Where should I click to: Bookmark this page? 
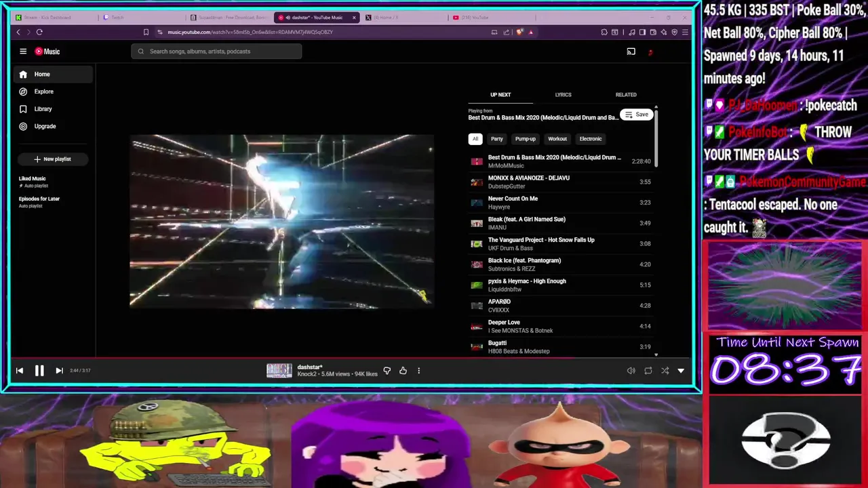click(146, 32)
